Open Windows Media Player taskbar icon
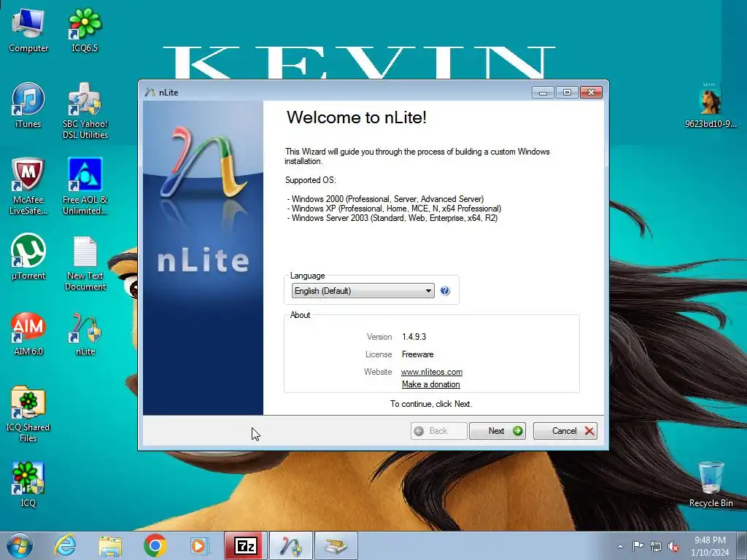The width and height of the screenshot is (747, 560). coord(200,545)
